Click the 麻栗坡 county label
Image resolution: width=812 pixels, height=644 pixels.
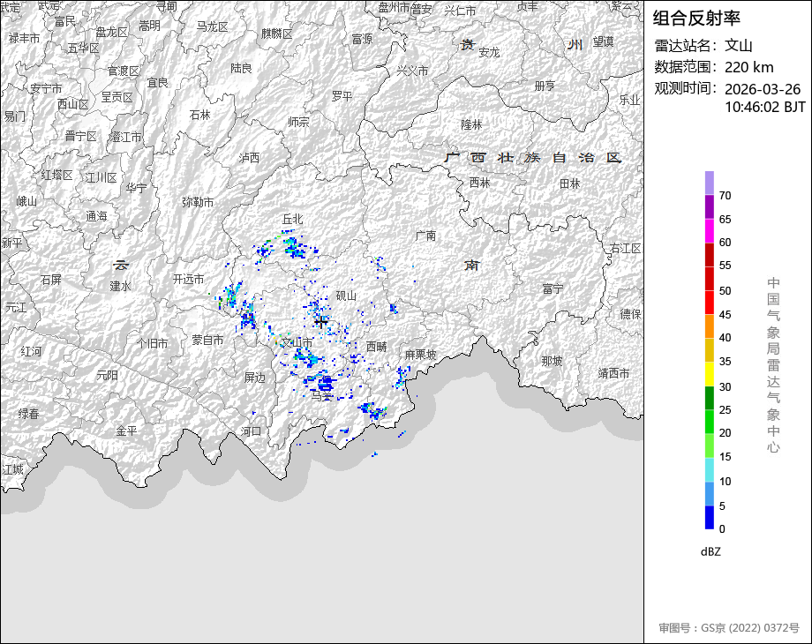420,354
